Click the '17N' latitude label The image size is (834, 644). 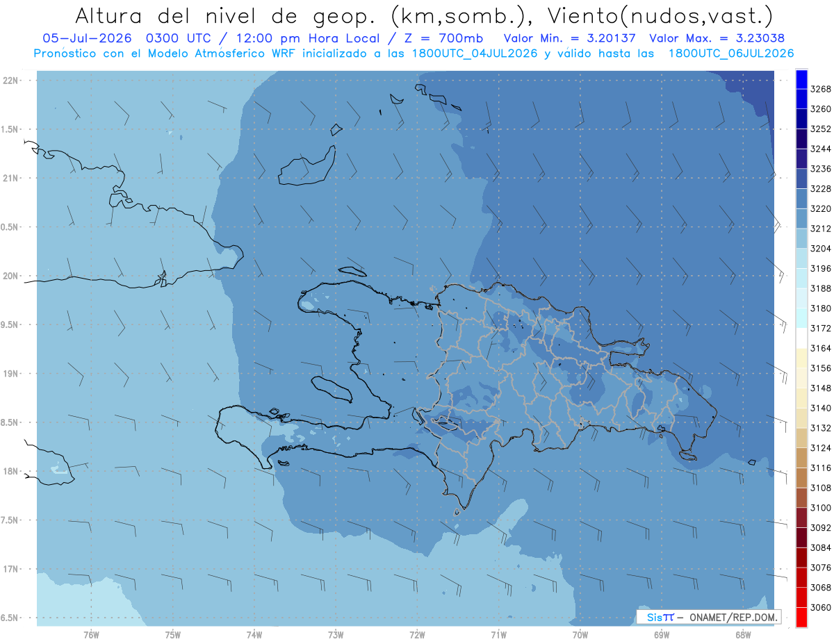[12, 569]
